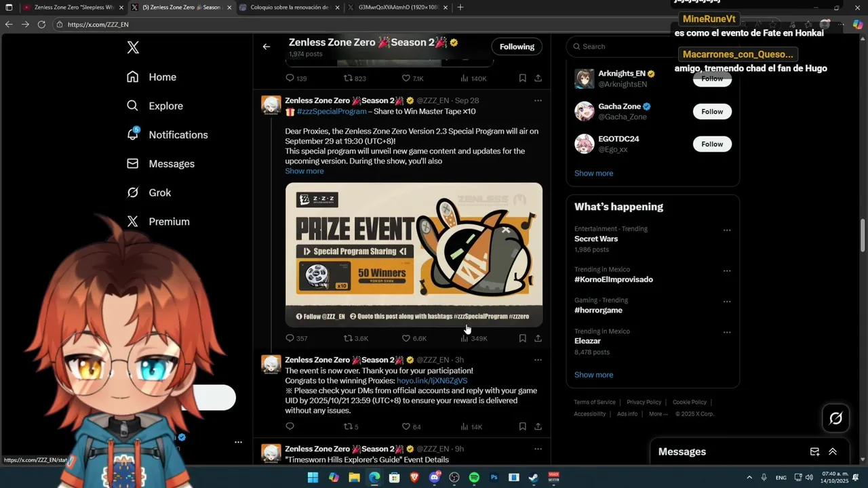This screenshot has width=868, height=488.
Task: Open more options on the 9h post
Action: click(x=538, y=449)
